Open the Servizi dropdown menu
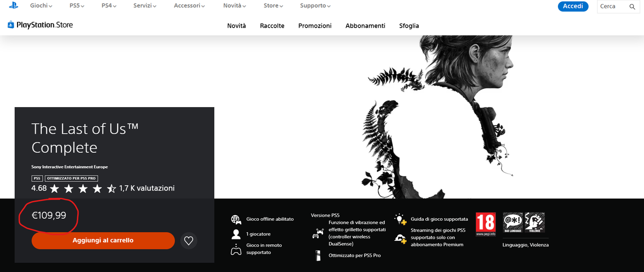The image size is (644, 272). click(145, 6)
